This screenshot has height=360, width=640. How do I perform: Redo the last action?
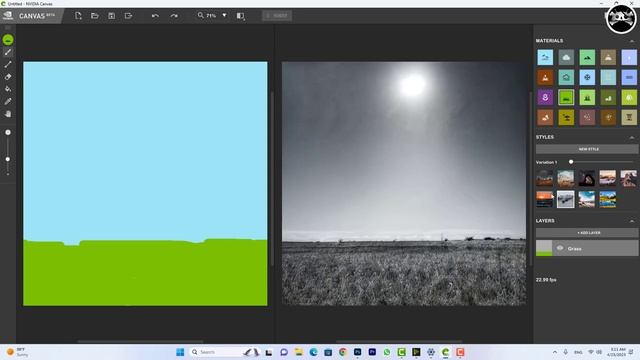(174, 16)
